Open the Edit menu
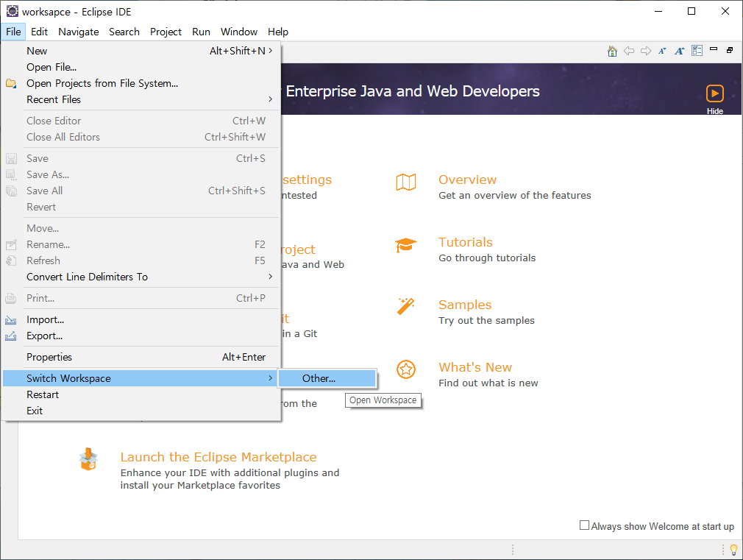743x560 pixels. (39, 32)
